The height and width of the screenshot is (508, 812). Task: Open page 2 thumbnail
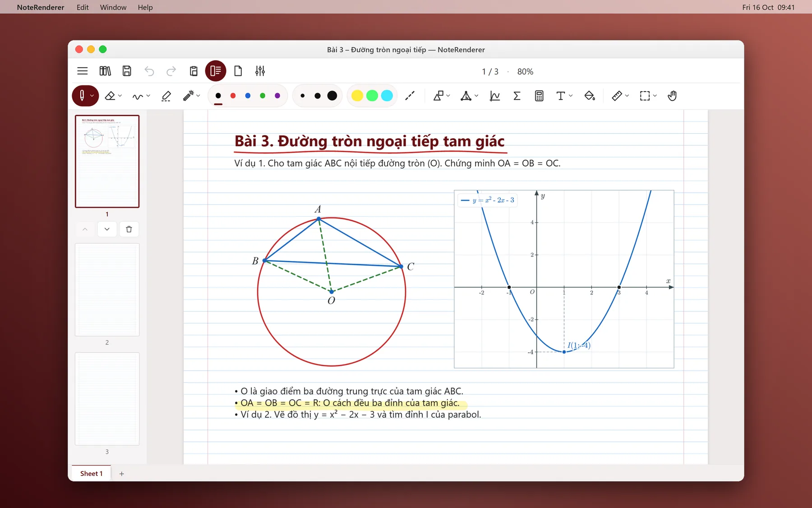(107, 289)
